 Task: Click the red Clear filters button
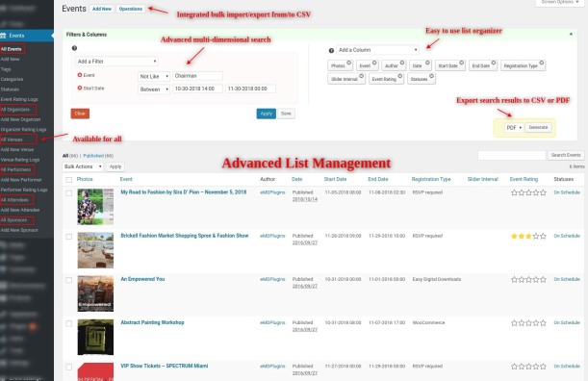(80, 114)
